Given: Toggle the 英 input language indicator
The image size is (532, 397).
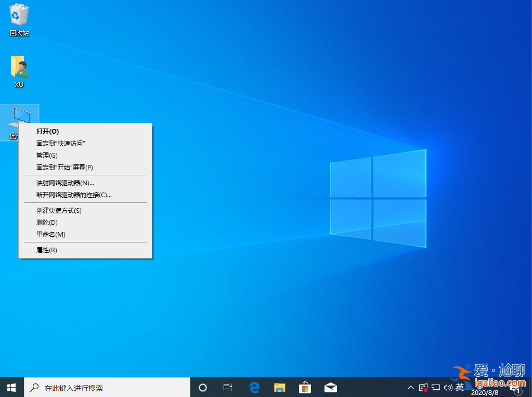Looking at the screenshot, I should 460,387.
